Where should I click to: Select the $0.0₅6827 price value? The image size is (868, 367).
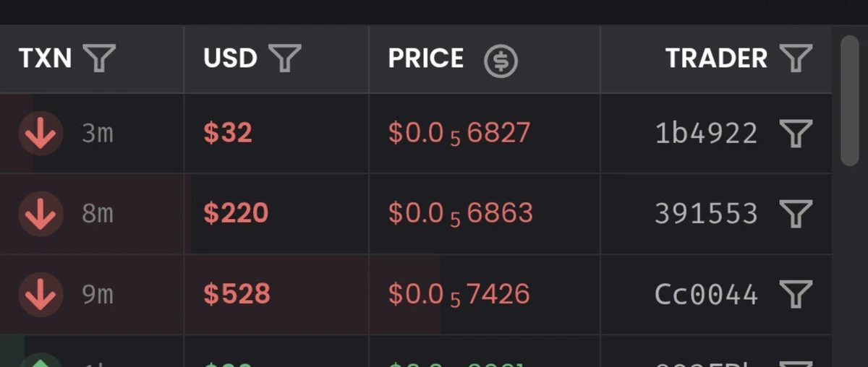coord(459,134)
